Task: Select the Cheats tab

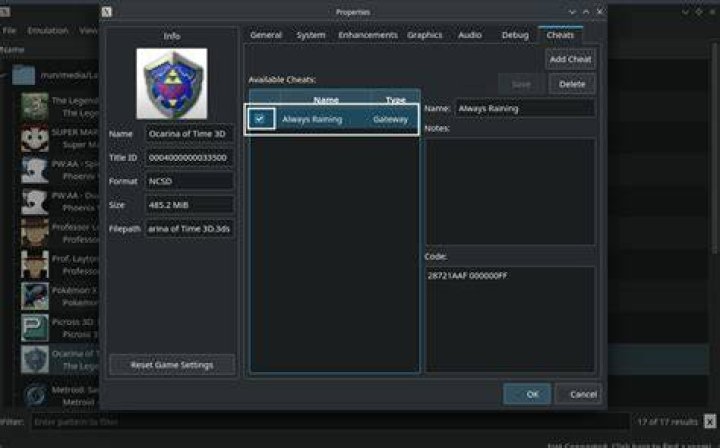Action: (x=560, y=35)
